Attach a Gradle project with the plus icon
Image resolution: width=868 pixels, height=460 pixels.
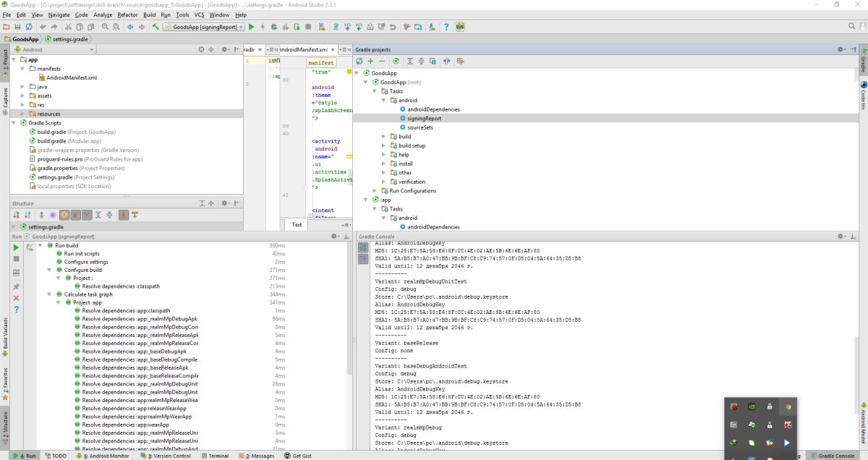370,61
